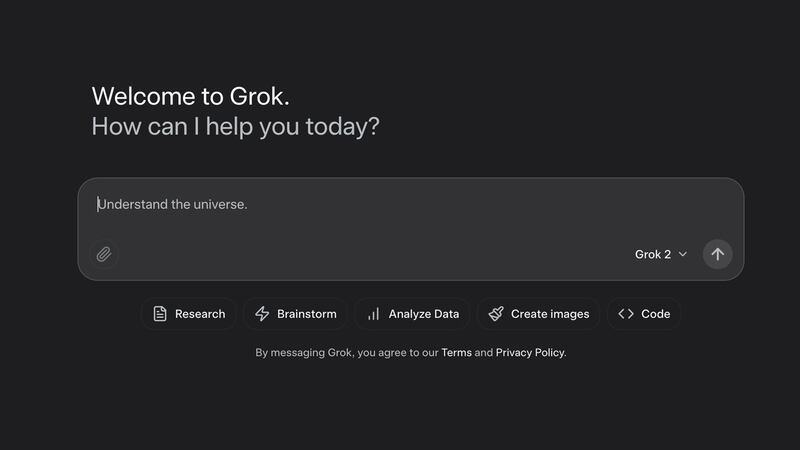Open the Privacy Policy link
This screenshot has height=450, width=800.
click(530, 353)
